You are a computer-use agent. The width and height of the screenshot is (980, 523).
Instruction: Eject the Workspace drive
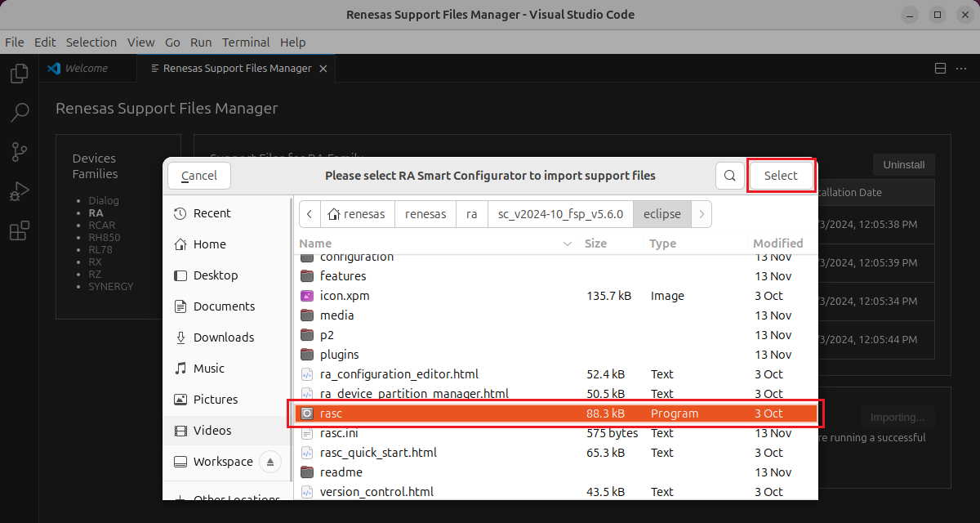(270, 462)
